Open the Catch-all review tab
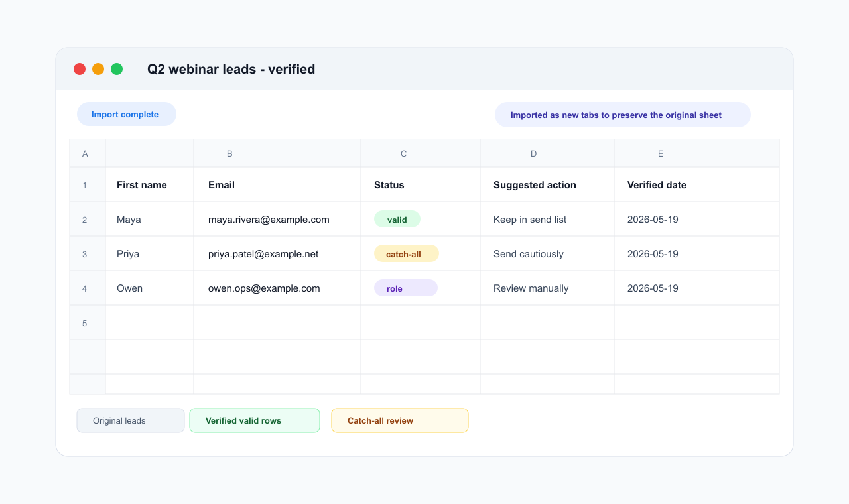Screen dimensions: 849x504 [400, 420]
